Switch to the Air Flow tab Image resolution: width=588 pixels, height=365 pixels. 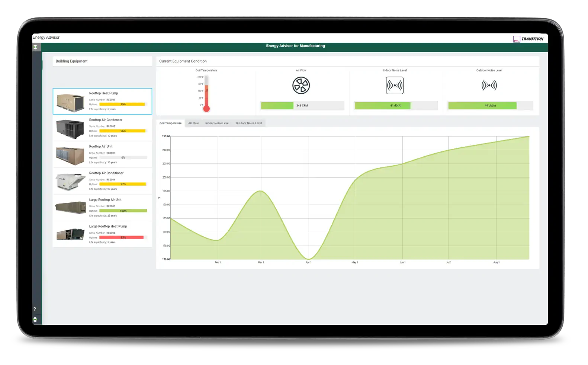click(x=193, y=123)
